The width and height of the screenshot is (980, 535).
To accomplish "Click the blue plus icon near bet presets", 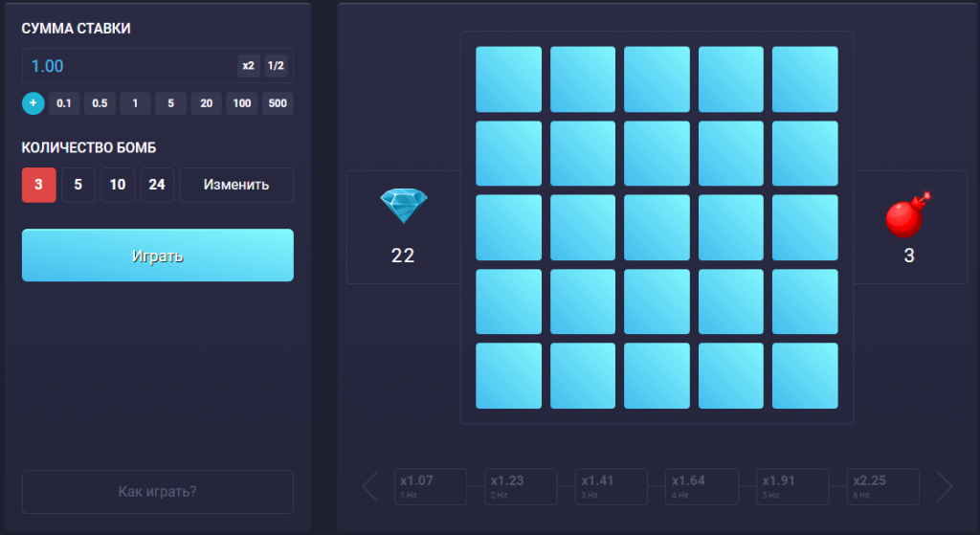I will [x=33, y=103].
